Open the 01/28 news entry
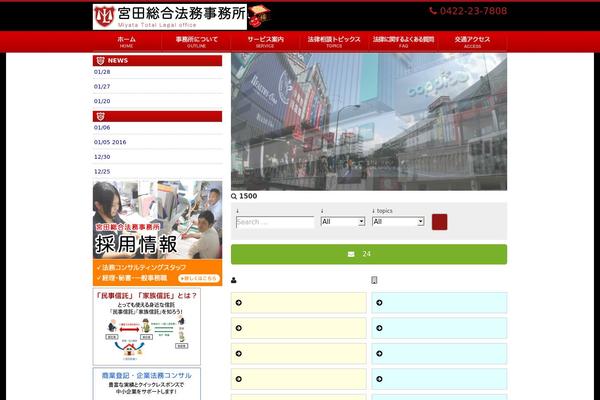The height and width of the screenshot is (400, 600). point(102,72)
